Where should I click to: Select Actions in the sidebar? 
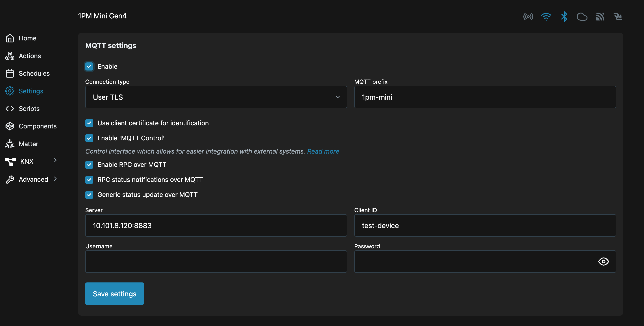(30, 56)
